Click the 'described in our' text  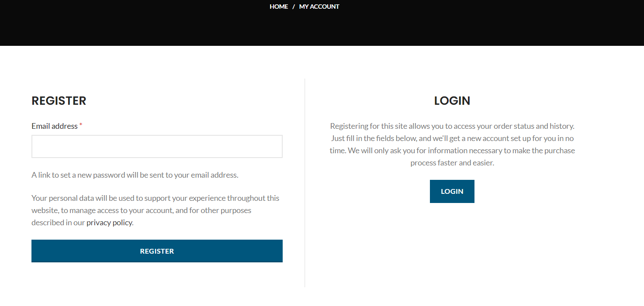click(x=58, y=223)
